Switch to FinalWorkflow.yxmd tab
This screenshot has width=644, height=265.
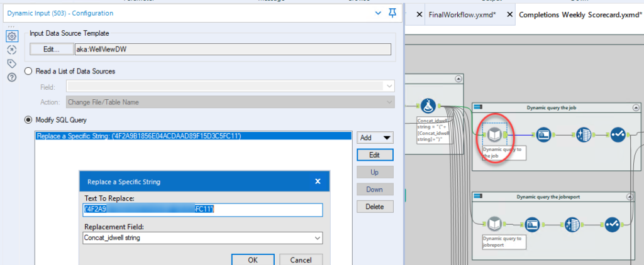462,14
